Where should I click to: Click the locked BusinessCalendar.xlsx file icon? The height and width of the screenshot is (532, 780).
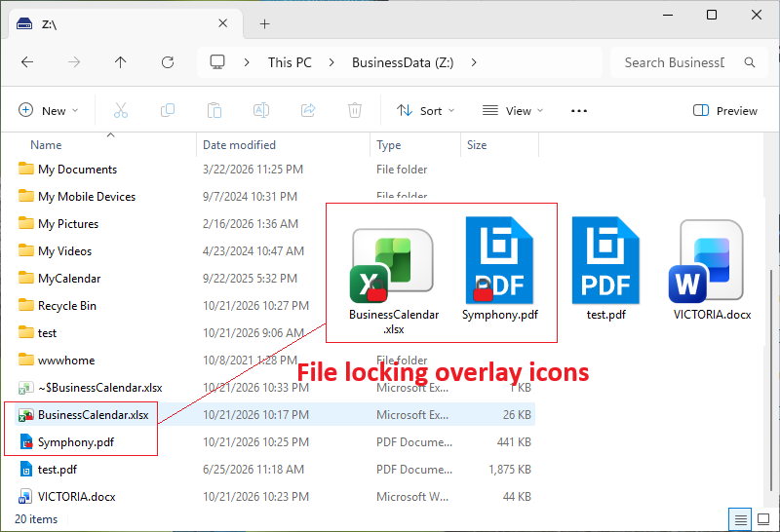coord(26,415)
